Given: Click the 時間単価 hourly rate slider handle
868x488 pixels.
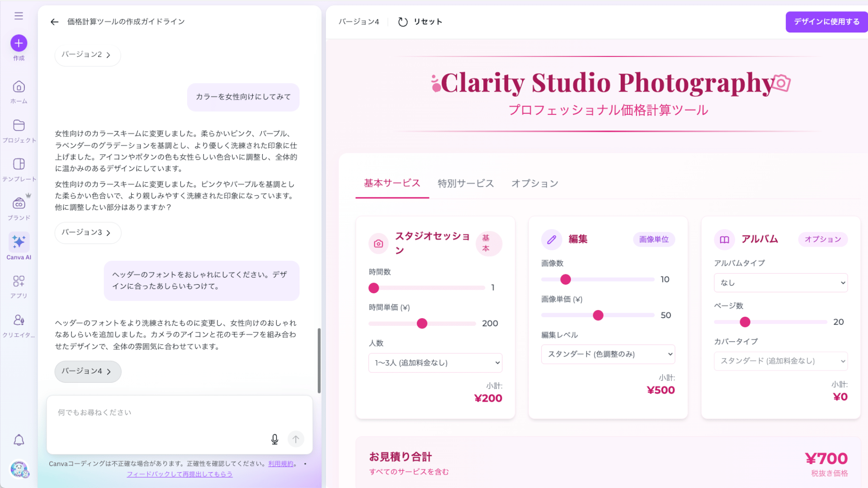Looking at the screenshot, I should [422, 324].
